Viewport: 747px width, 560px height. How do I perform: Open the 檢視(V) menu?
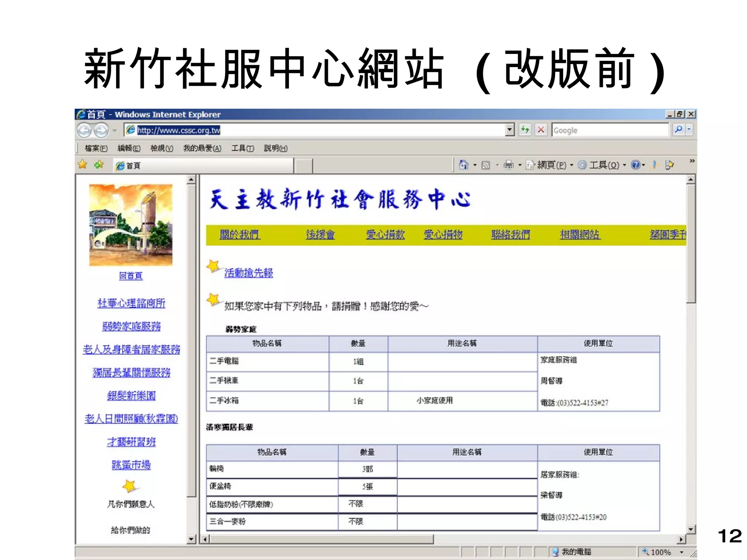(x=162, y=148)
